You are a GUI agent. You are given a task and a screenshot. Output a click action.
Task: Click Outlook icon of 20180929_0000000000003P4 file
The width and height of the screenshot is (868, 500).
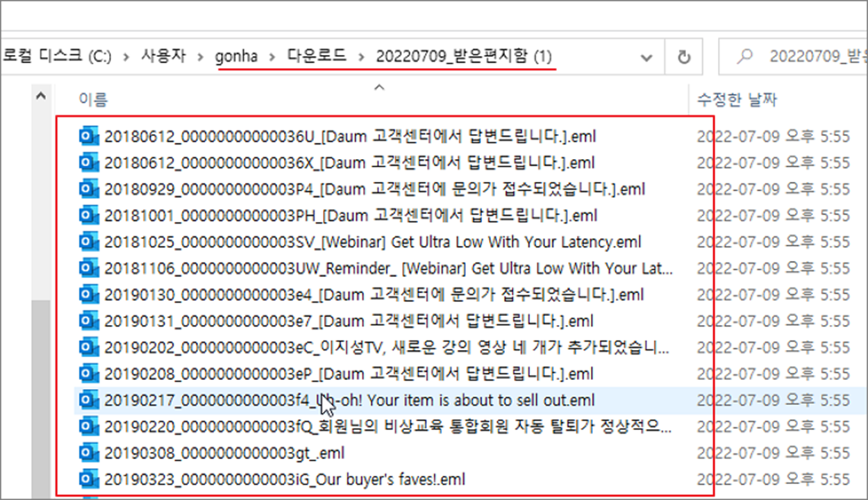[89, 189]
